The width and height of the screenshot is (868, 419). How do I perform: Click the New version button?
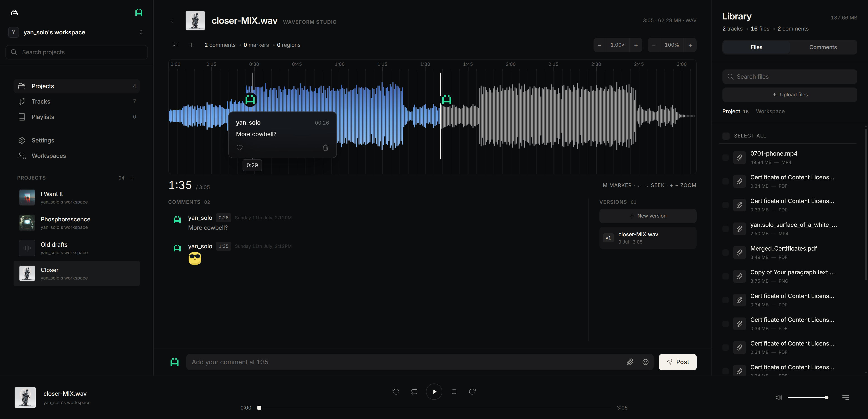coord(648,216)
